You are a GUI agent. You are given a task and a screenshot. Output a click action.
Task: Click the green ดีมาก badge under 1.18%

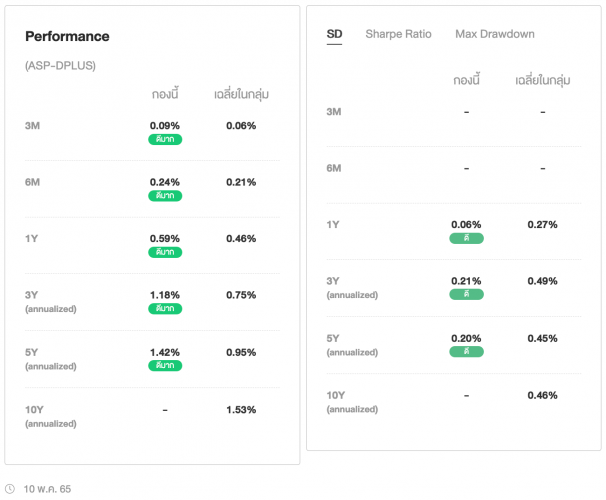coord(165,309)
